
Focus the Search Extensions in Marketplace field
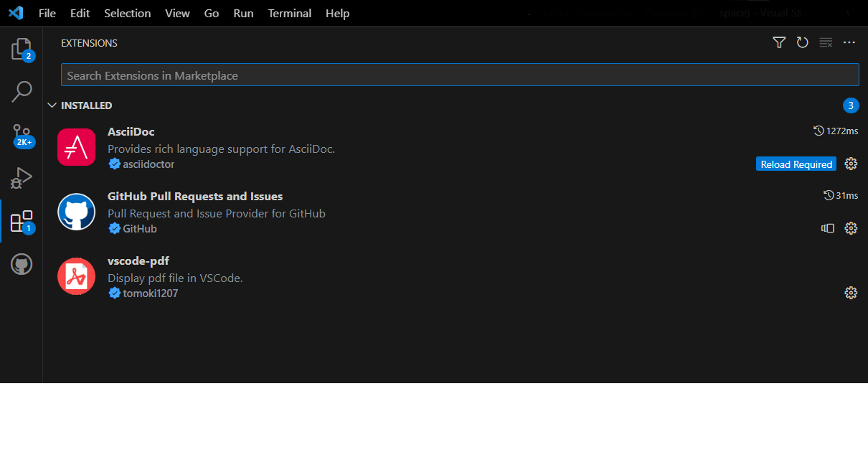459,75
